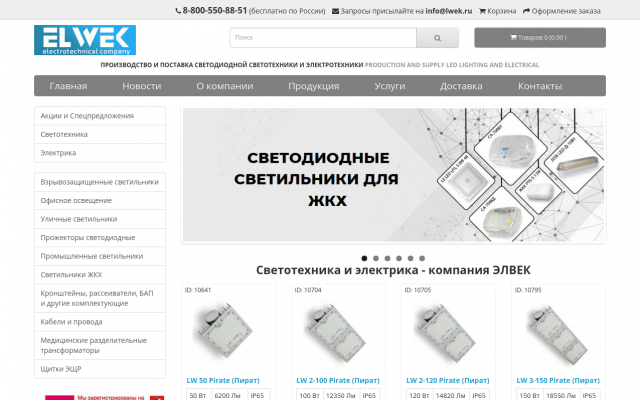Viewport: 640px width, 400px height.
Task: Open LW 2-120 Pirate (Пират) product link
Action: point(448,380)
